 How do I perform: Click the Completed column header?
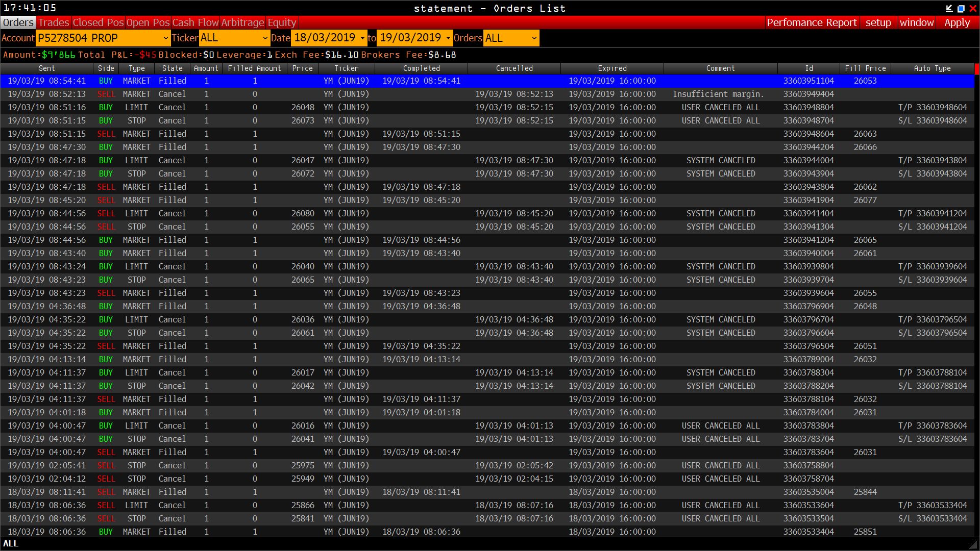coord(422,68)
